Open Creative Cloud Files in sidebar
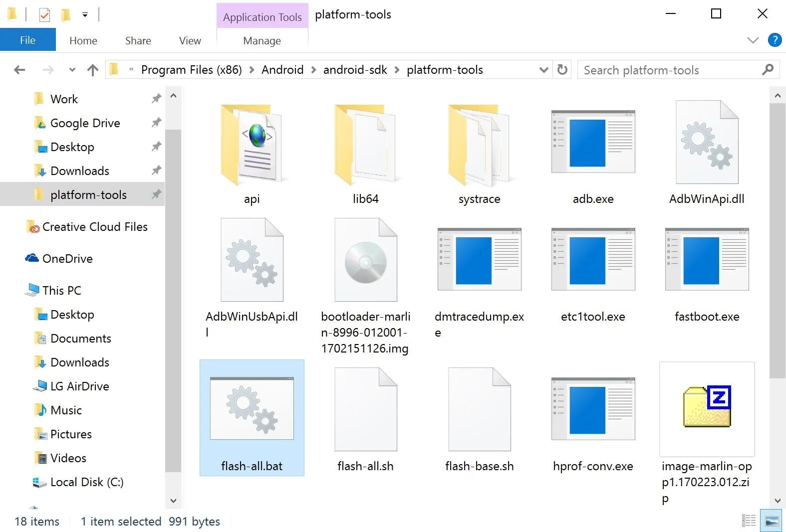This screenshot has height=532, width=786. [x=95, y=227]
